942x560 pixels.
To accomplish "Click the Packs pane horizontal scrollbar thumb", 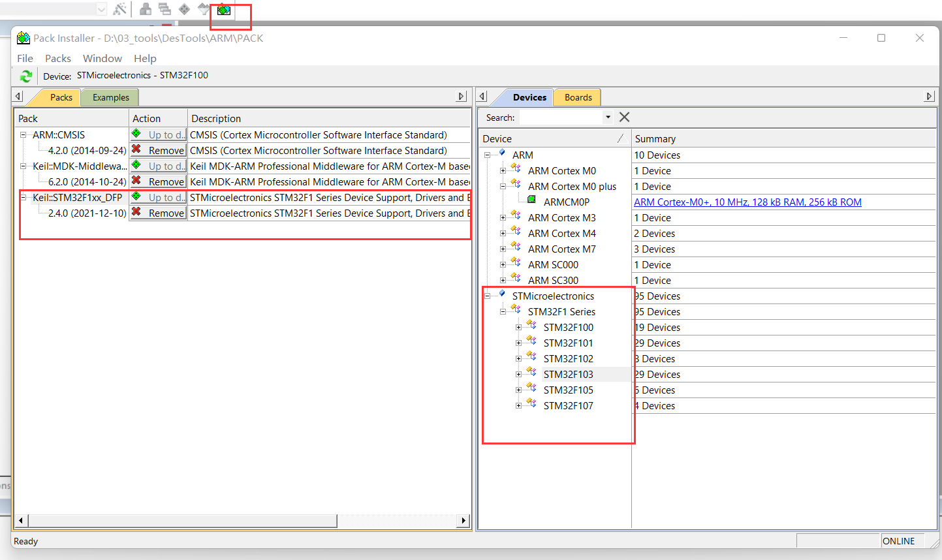I will [182, 520].
